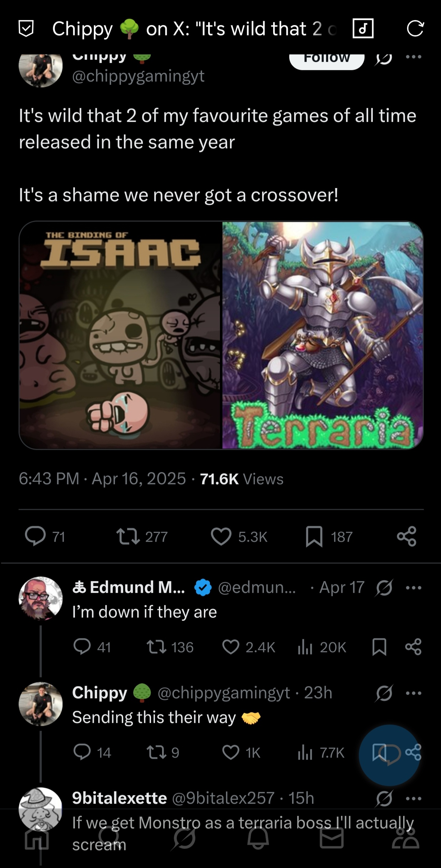The width and height of the screenshot is (441, 868).
Task: Open the Binding of Isaac image
Action: coord(121,335)
